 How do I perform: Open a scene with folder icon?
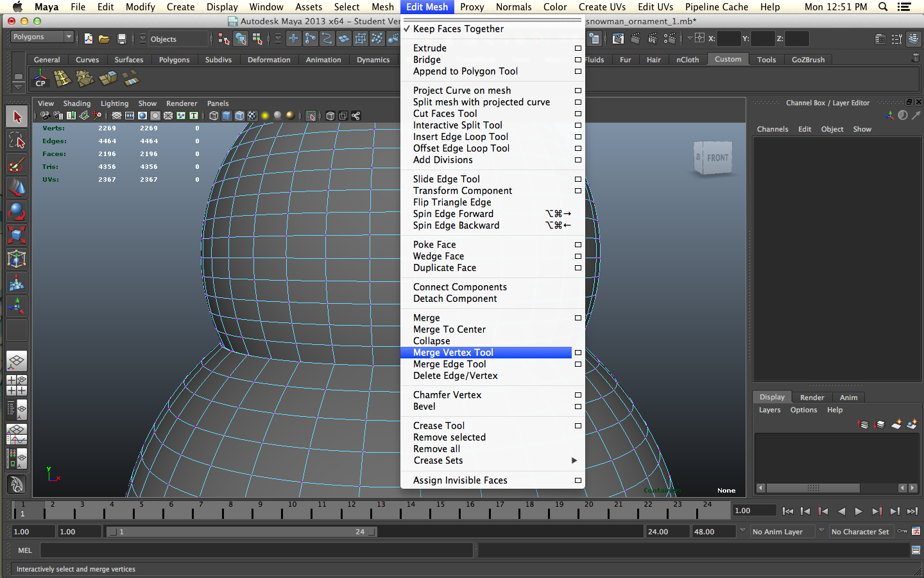pos(104,39)
